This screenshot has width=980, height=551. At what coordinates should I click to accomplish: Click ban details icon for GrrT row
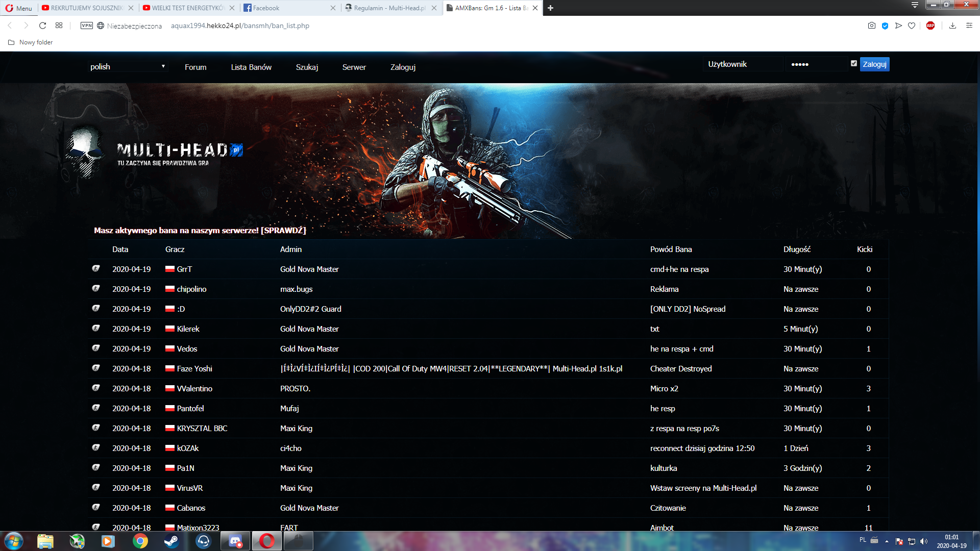coord(96,268)
